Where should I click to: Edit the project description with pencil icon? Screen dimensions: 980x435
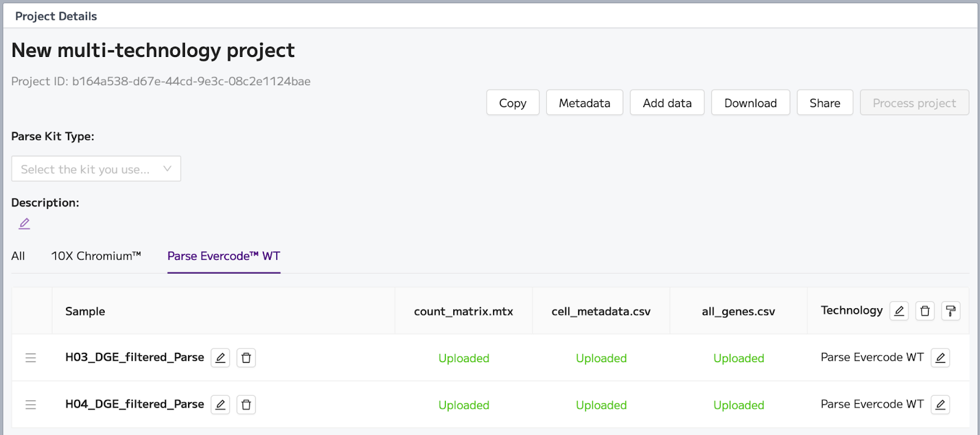pos(24,224)
